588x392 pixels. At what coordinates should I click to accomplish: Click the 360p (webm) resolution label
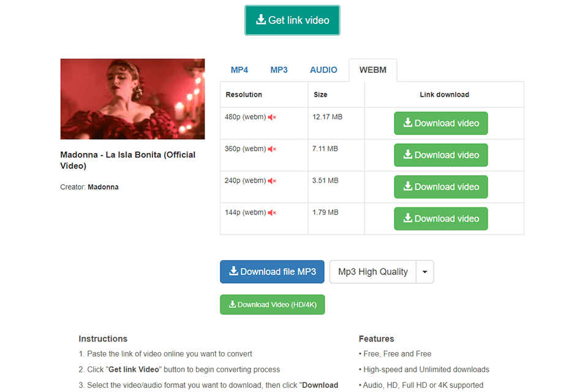[x=245, y=149]
